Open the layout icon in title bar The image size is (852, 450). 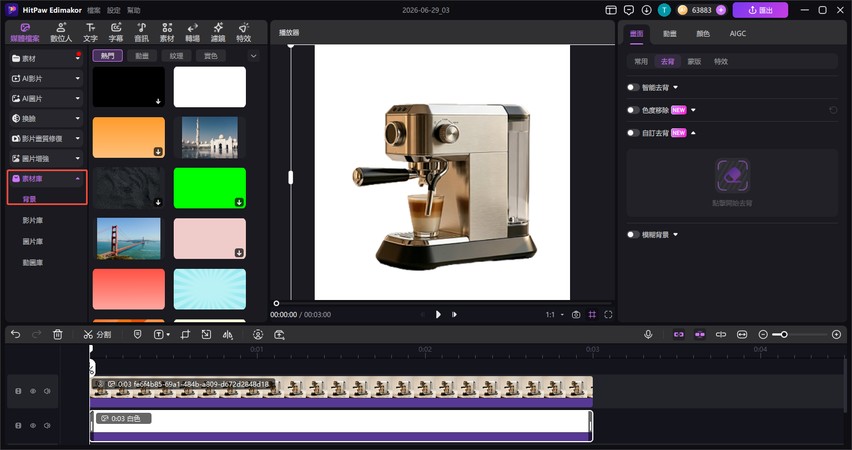[611, 10]
